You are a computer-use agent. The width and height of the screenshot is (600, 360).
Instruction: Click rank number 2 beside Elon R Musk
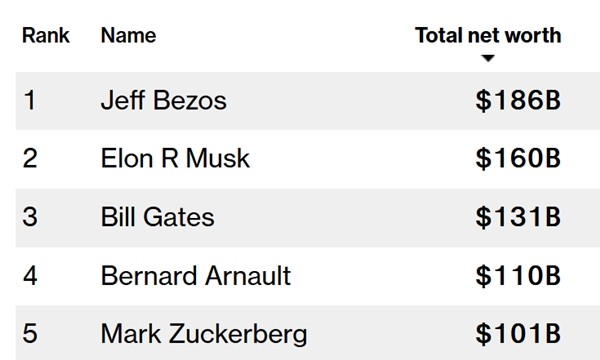30,158
